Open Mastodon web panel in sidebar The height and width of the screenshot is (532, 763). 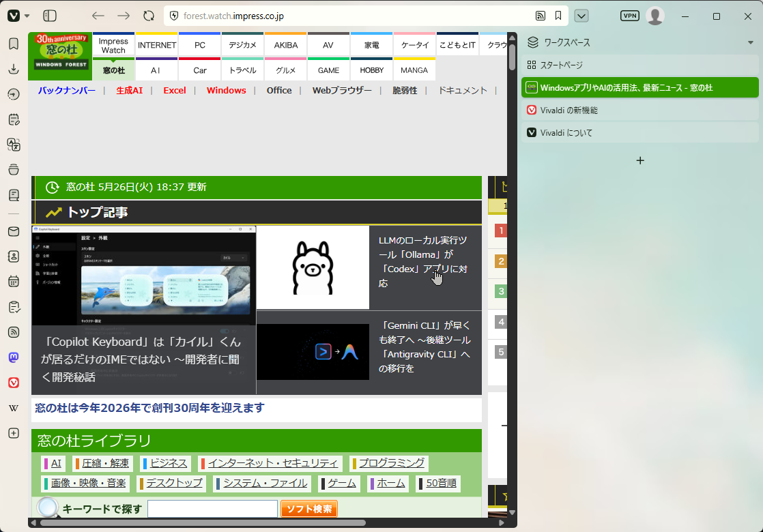14,357
